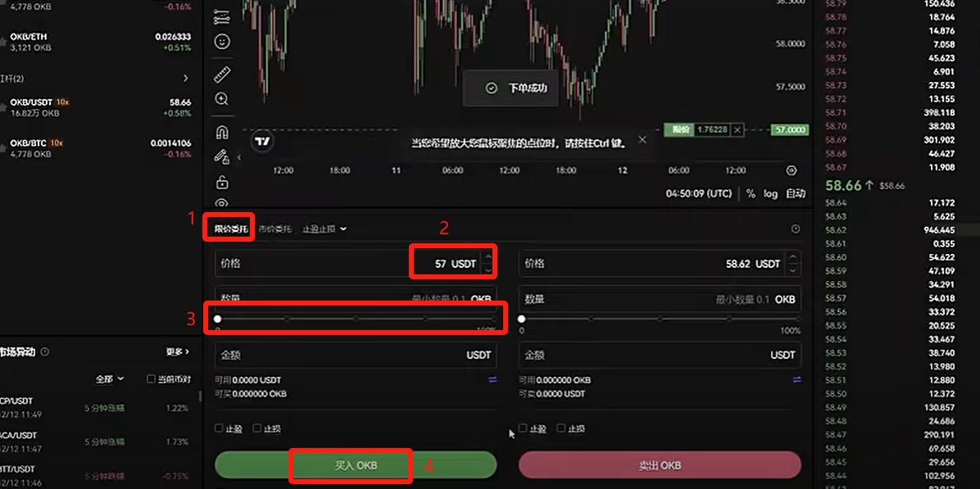This screenshot has height=489, width=980.
Task: Open chart settings gear icon
Action: (x=791, y=170)
